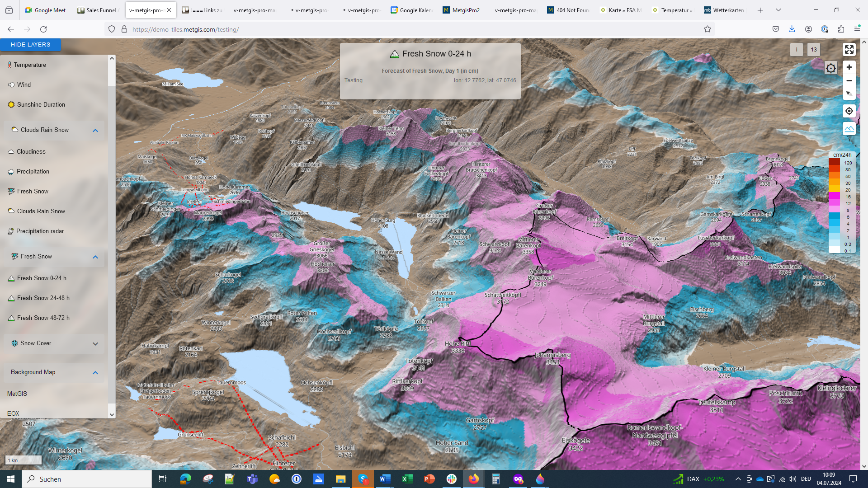Image resolution: width=868 pixels, height=488 pixels.
Task: Reset map bearing with compass button
Action: pyautogui.click(x=849, y=94)
